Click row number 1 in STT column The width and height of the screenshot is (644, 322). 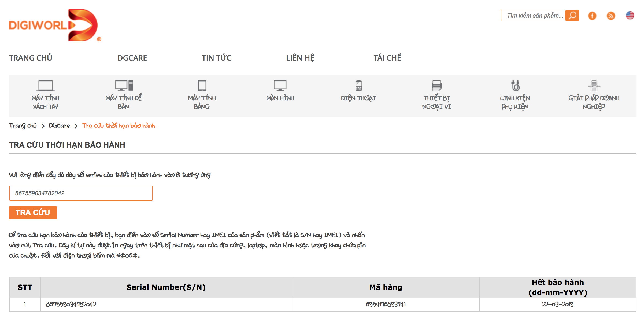click(25, 304)
